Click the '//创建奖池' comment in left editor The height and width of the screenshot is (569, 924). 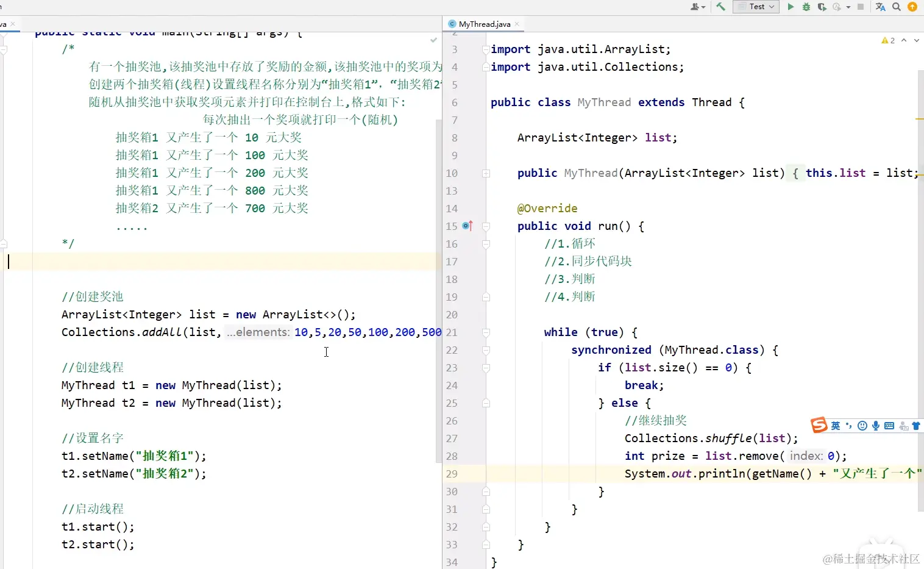pyautogui.click(x=93, y=297)
